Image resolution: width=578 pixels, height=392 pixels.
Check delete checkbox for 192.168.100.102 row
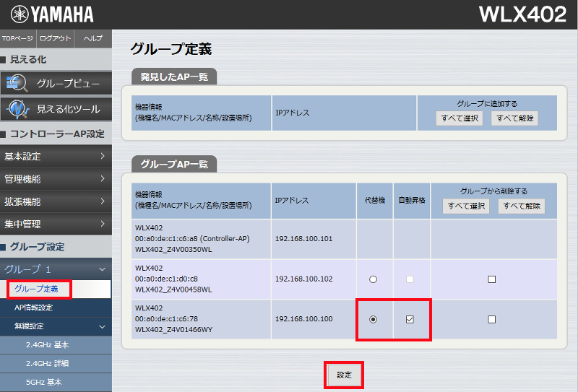point(491,279)
